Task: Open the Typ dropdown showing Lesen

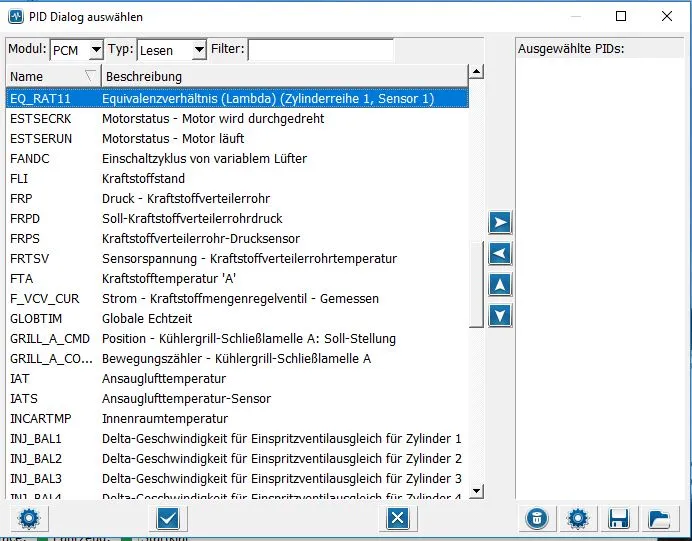Action: (171, 49)
